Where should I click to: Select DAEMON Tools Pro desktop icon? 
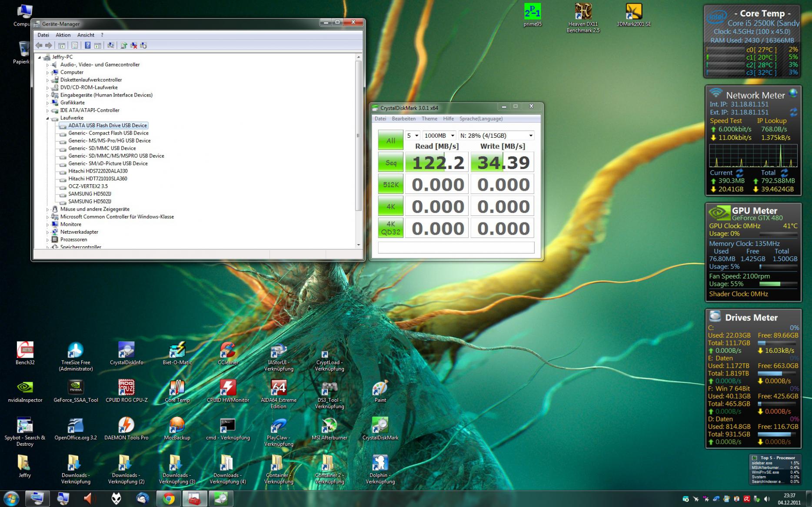coord(126,429)
